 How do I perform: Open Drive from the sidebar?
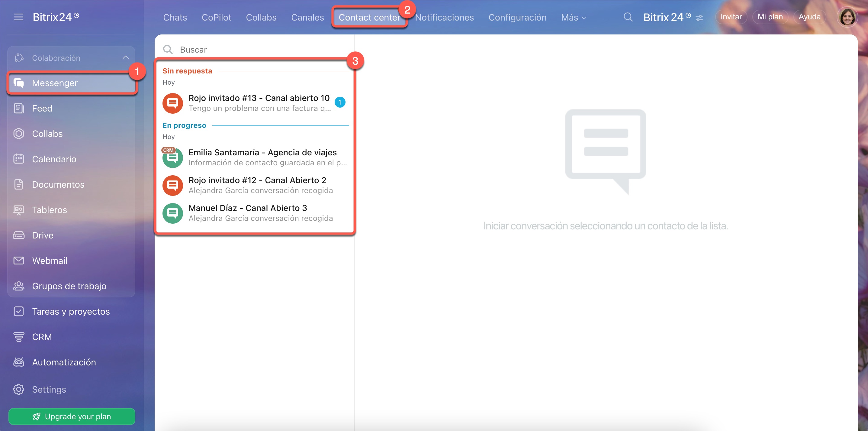[x=72, y=235]
